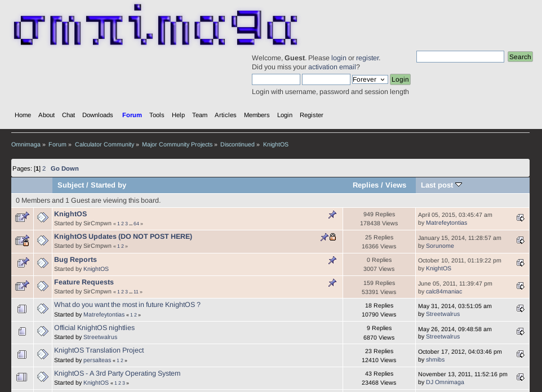The width and height of the screenshot is (542, 392).
Task: Click sticky topic status icon for KnightOS thread
Action: pyautogui.click(x=22, y=217)
